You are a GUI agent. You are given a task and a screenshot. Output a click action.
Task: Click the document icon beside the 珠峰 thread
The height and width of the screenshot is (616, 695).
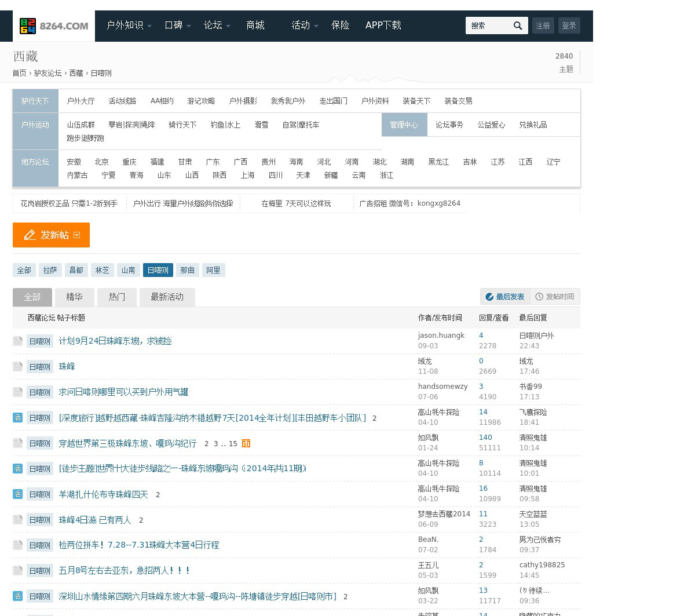coord(18,367)
